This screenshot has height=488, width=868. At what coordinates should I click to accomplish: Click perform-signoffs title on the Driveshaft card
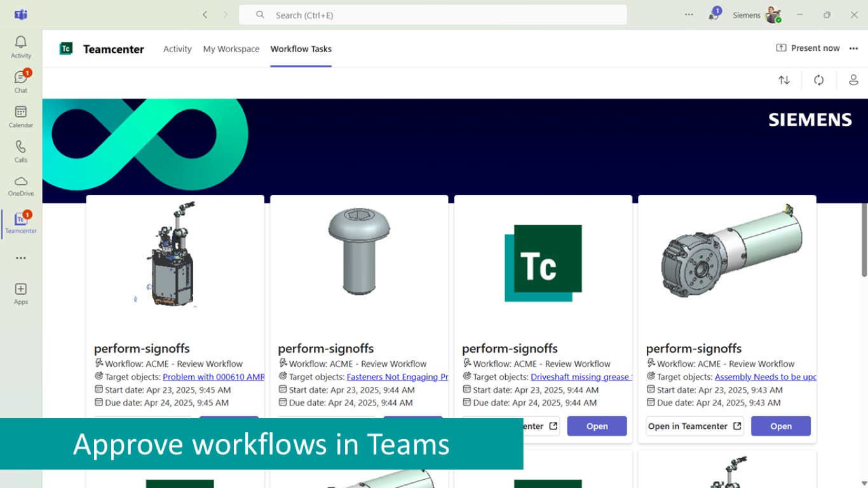pyautogui.click(x=510, y=348)
